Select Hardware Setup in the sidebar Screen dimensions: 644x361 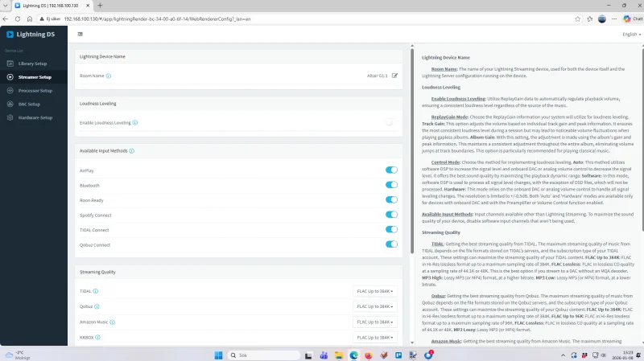[x=35, y=118]
